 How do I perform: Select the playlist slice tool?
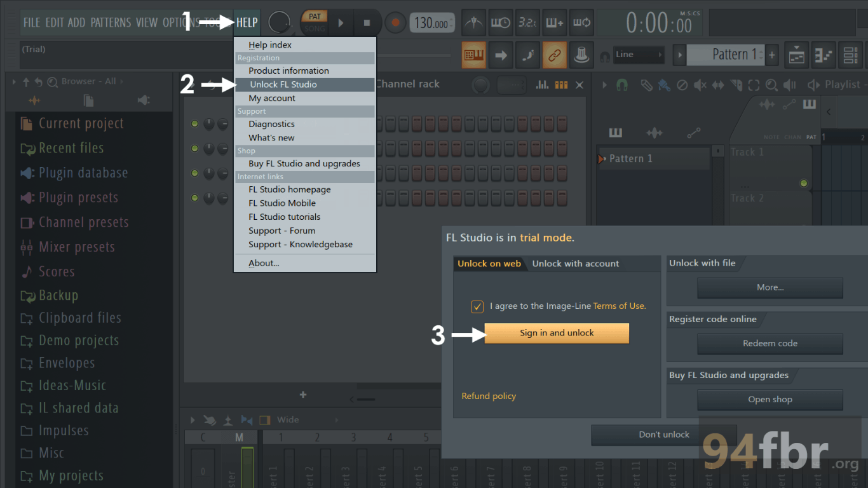pyautogui.click(x=736, y=85)
